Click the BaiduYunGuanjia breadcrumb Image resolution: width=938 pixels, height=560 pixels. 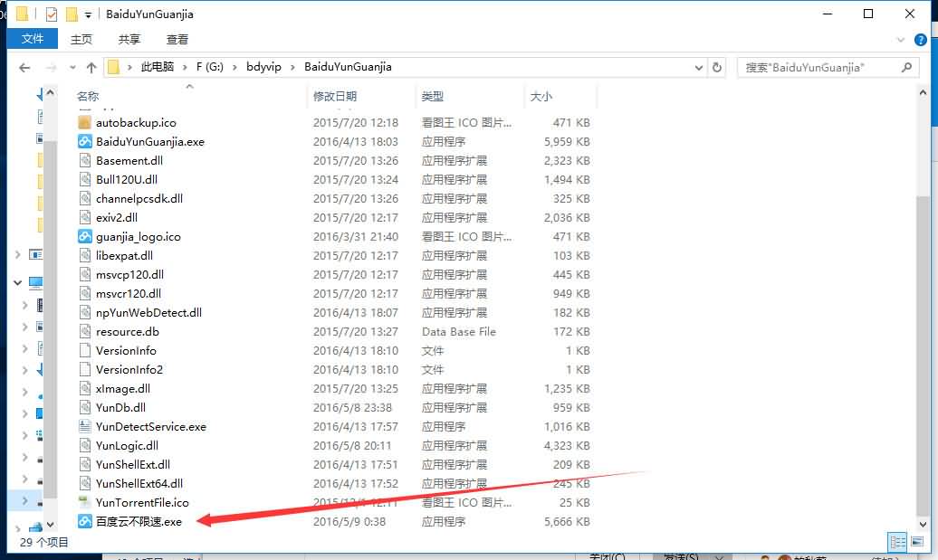click(x=349, y=67)
